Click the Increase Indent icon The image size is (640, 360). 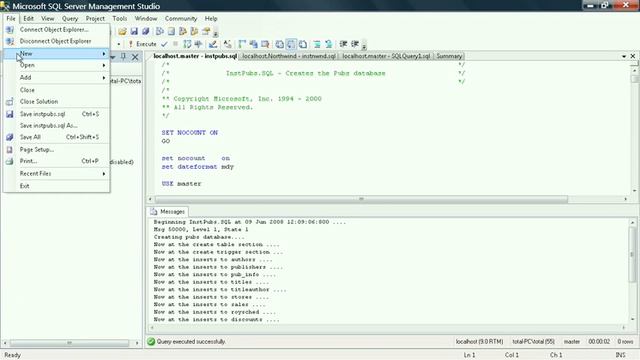[355, 44]
